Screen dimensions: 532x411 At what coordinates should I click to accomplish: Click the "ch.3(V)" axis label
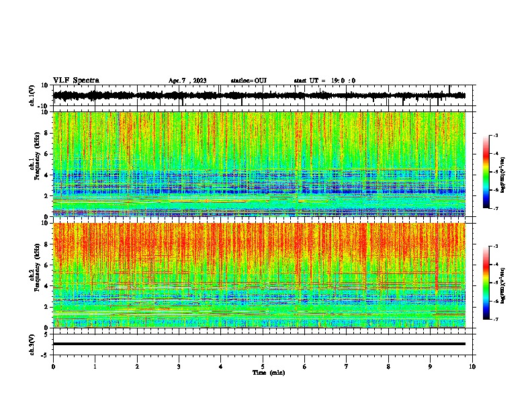coord(32,345)
